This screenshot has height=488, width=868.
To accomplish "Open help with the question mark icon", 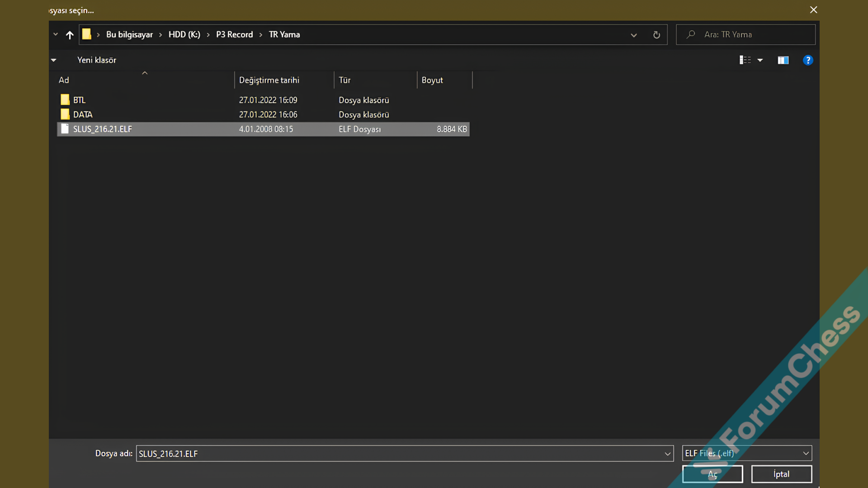I will click(x=808, y=60).
